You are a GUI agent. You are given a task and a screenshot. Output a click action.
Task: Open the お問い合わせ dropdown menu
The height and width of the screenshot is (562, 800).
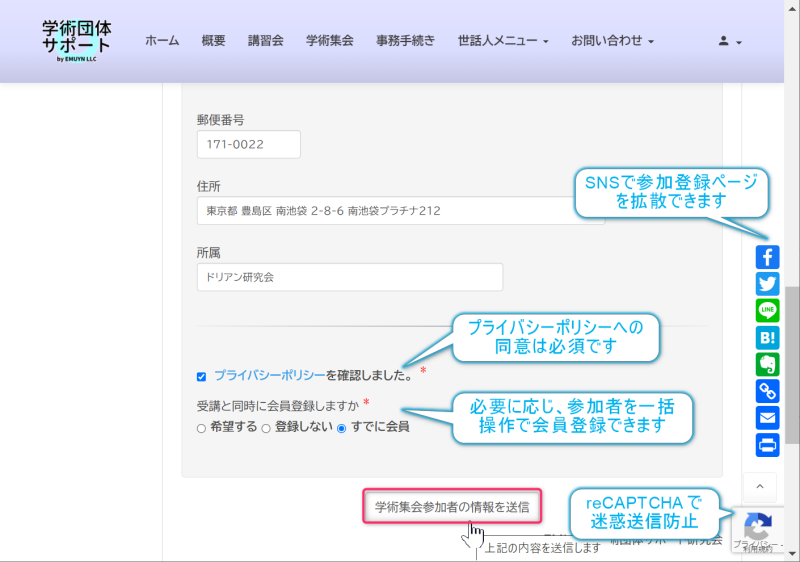[612, 41]
